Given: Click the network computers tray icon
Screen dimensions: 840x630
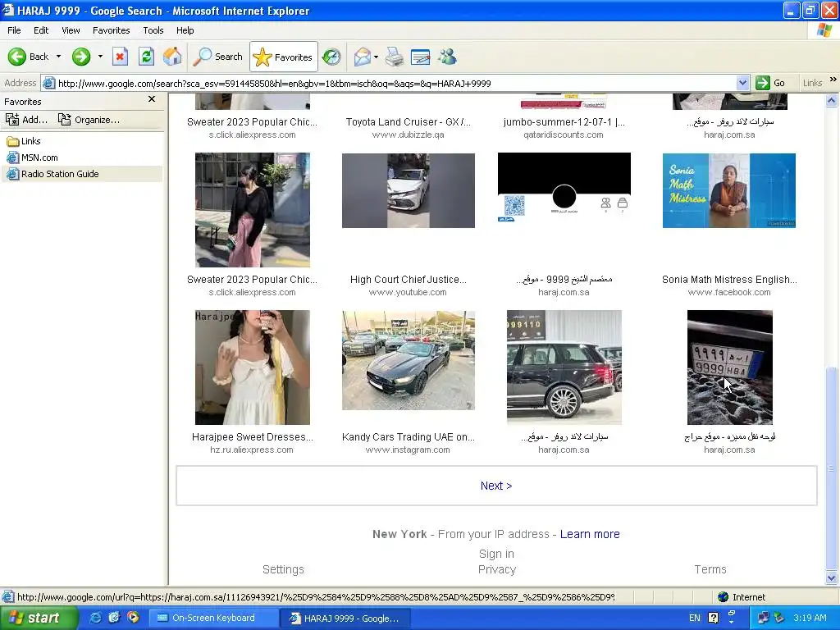Looking at the screenshot, I should tap(763, 618).
